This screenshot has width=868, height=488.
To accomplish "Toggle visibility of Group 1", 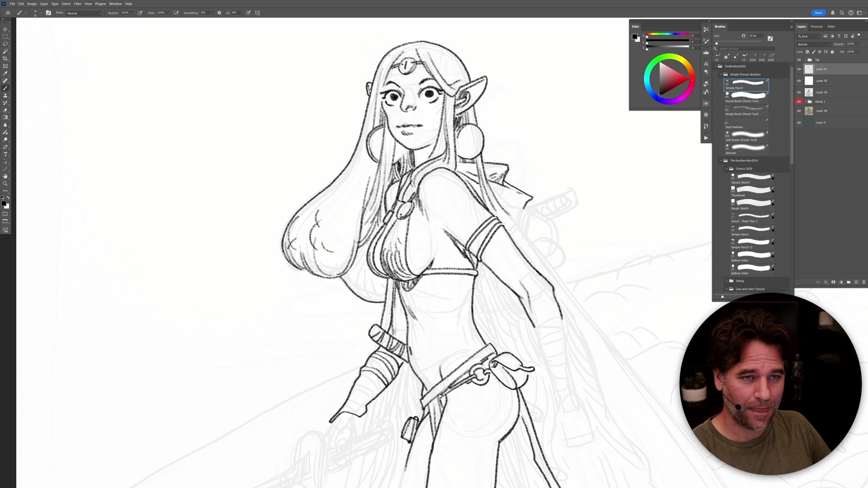I will 799,102.
